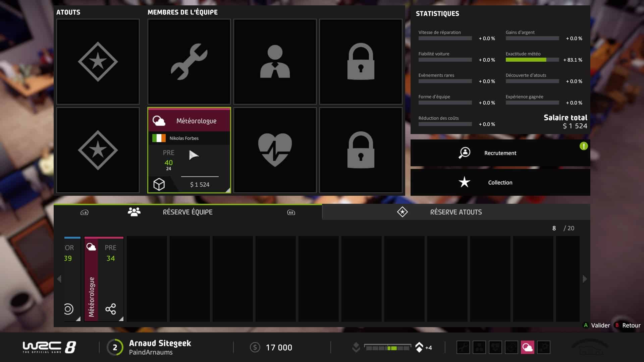The height and width of the screenshot is (362, 644).
Task: Select the agent person crew slot
Action: (275, 62)
